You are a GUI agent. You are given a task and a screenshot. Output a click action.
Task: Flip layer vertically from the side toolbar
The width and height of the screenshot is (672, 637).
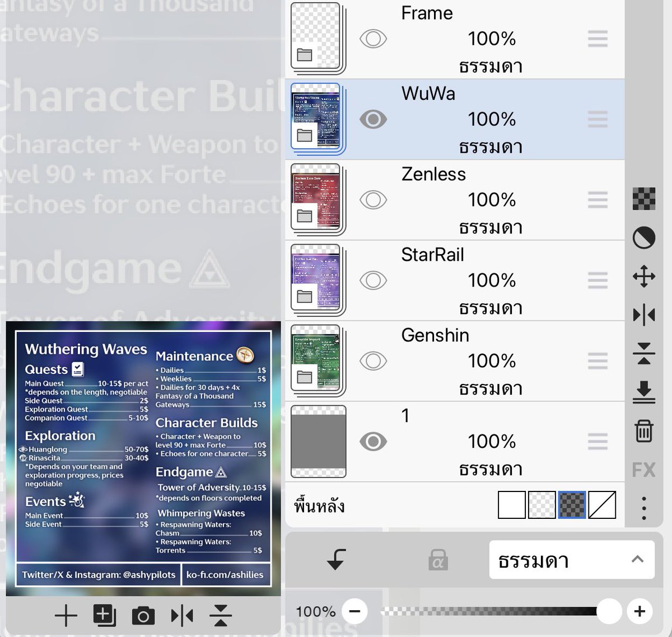pos(644,353)
